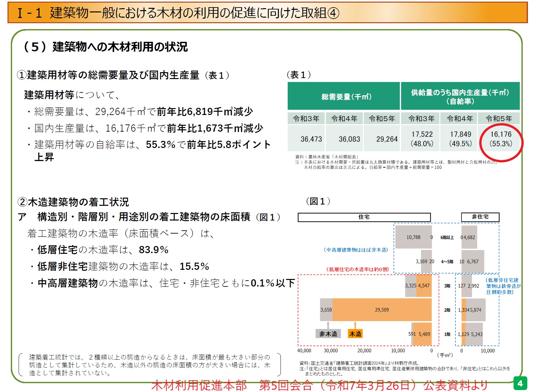Click the green page number 4 badge
This screenshot has width=543, height=392.
coord(520,383)
